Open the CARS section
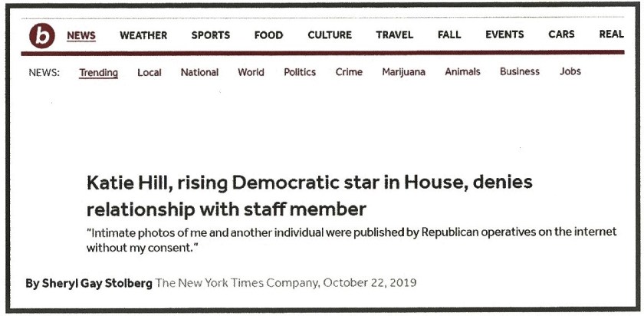Viewport: 644px width, 316px height. pos(561,35)
